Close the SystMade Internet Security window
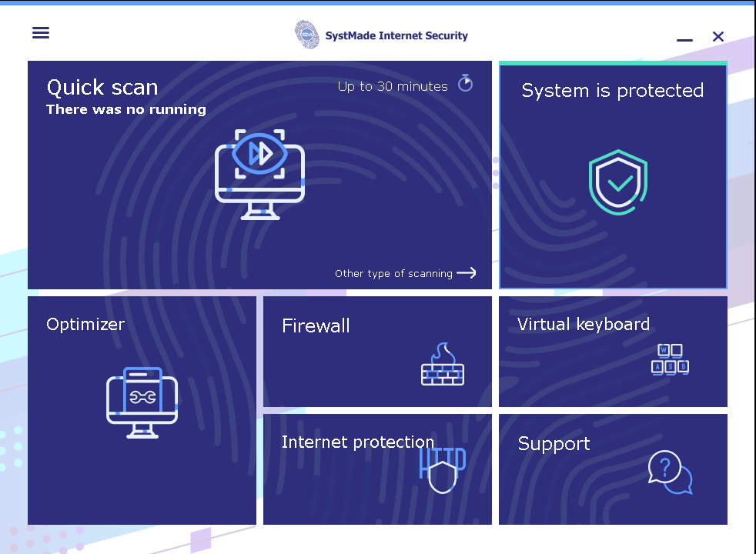 [x=718, y=36]
